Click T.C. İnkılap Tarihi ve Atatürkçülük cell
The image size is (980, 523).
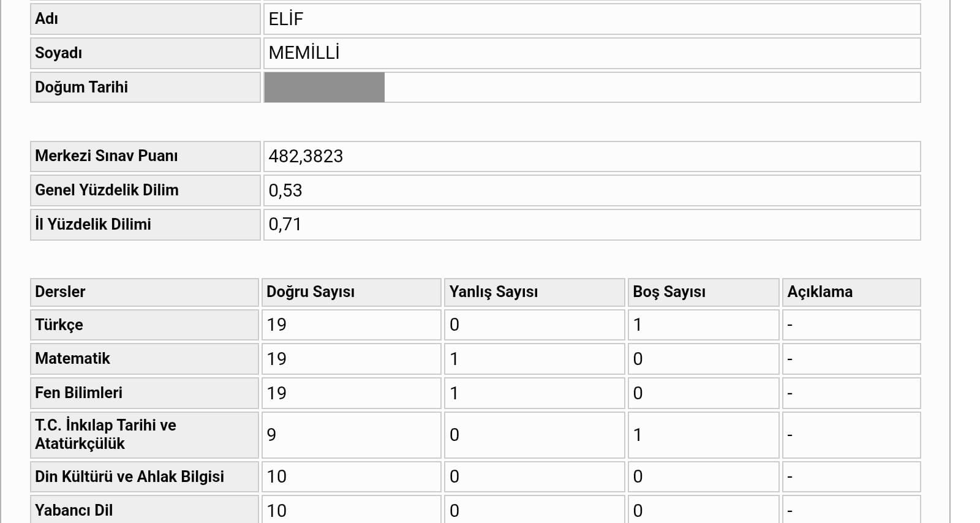[x=145, y=435]
